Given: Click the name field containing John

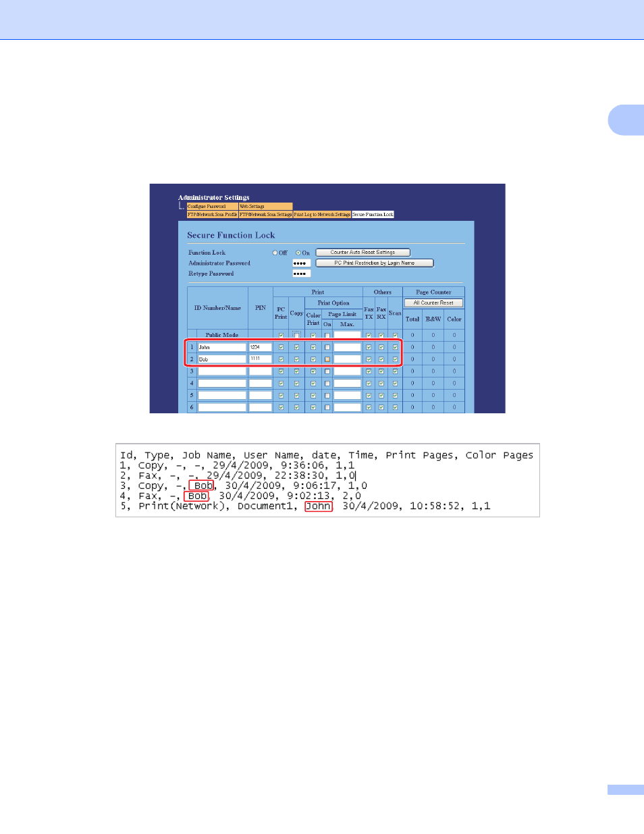Looking at the screenshot, I should coord(221,347).
